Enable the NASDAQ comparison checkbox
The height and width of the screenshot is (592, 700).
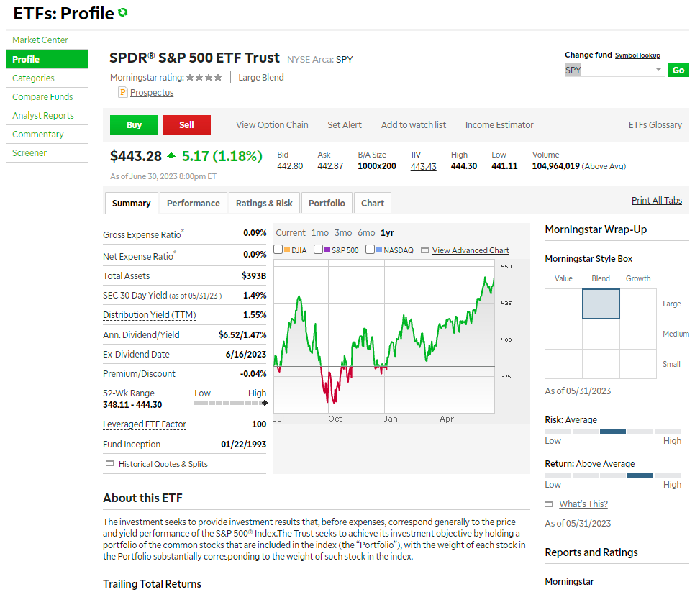coord(370,249)
